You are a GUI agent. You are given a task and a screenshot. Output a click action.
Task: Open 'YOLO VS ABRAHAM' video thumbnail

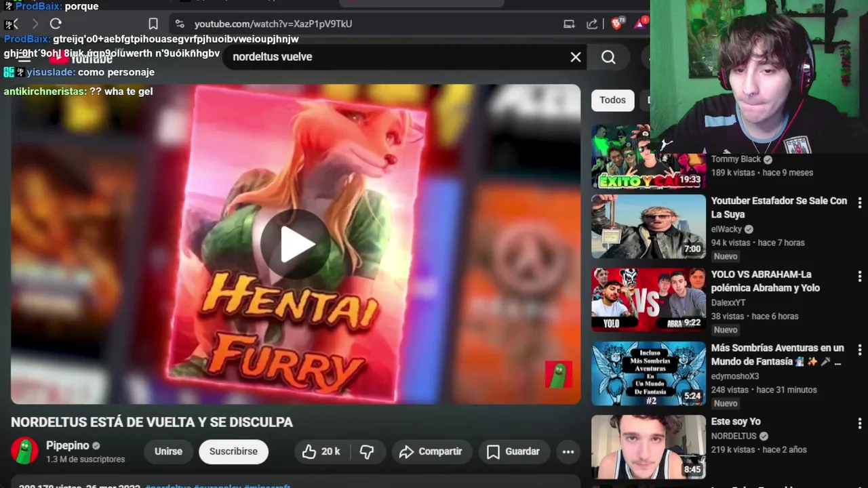tap(648, 300)
